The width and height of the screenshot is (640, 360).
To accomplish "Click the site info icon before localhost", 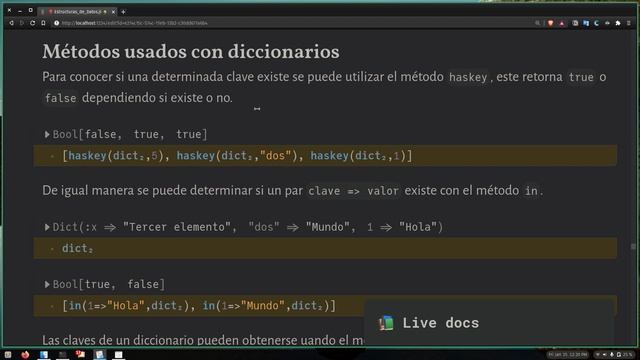I will click(57, 23).
